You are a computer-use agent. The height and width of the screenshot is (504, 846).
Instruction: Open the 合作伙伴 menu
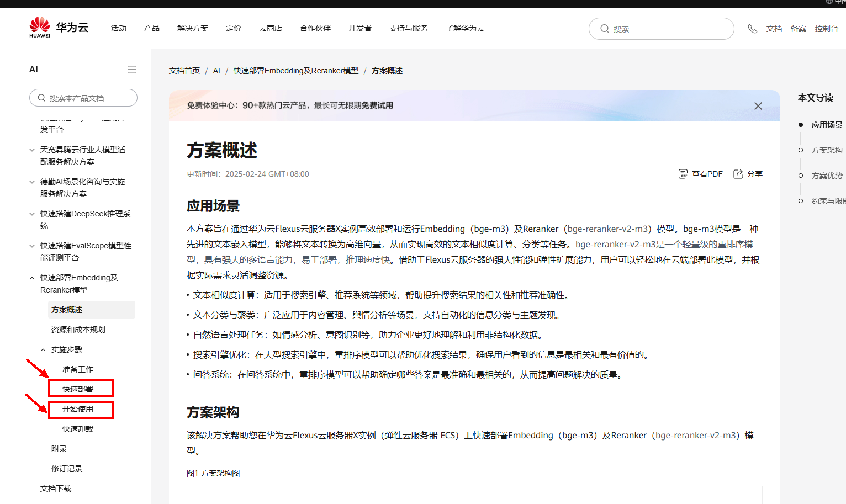click(315, 28)
